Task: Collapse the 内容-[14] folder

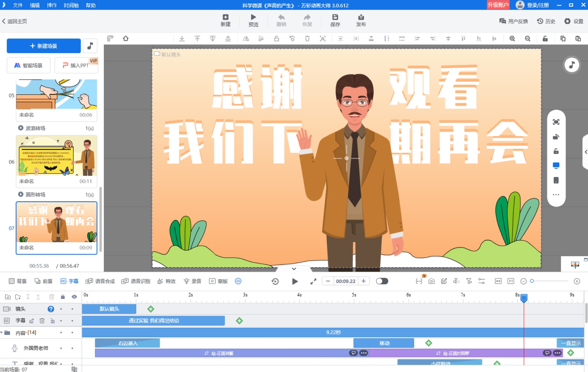Action: click(2, 333)
